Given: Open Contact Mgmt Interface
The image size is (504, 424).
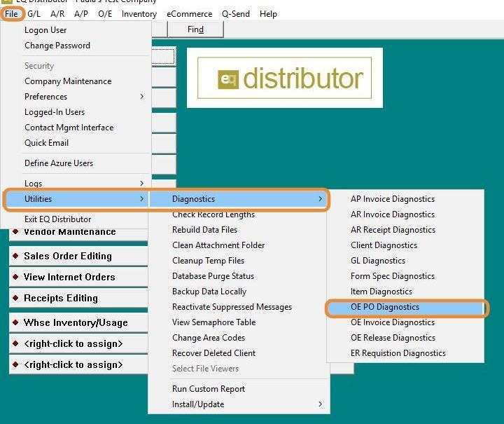Looking at the screenshot, I should point(76,128).
